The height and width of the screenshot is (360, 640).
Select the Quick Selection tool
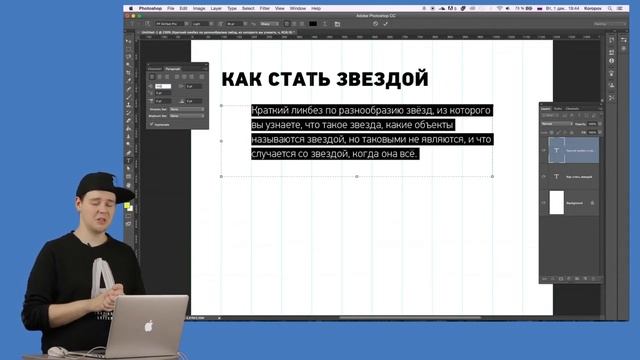point(129,64)
